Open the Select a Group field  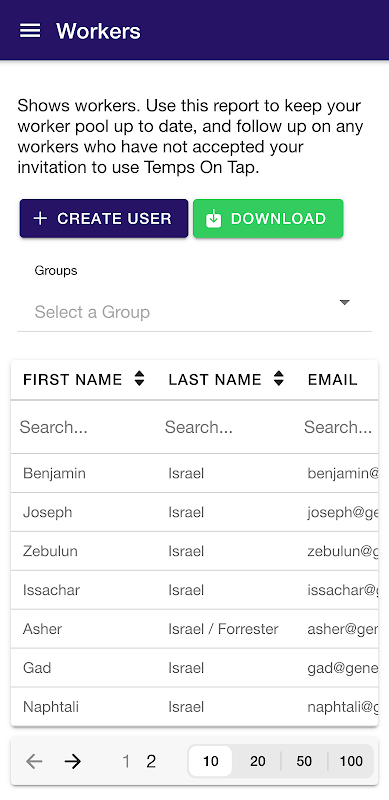pos(194,312)
